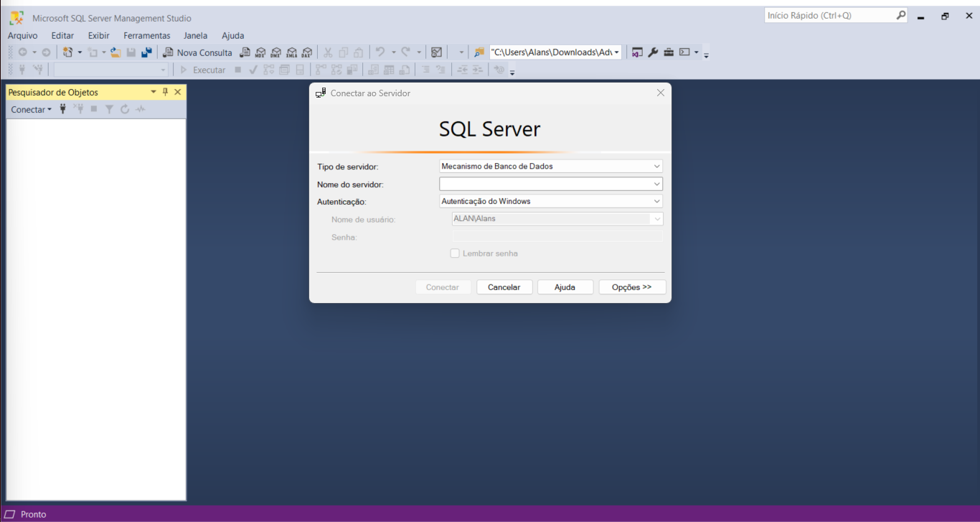Open the available databases combo box

coord(111,70)
